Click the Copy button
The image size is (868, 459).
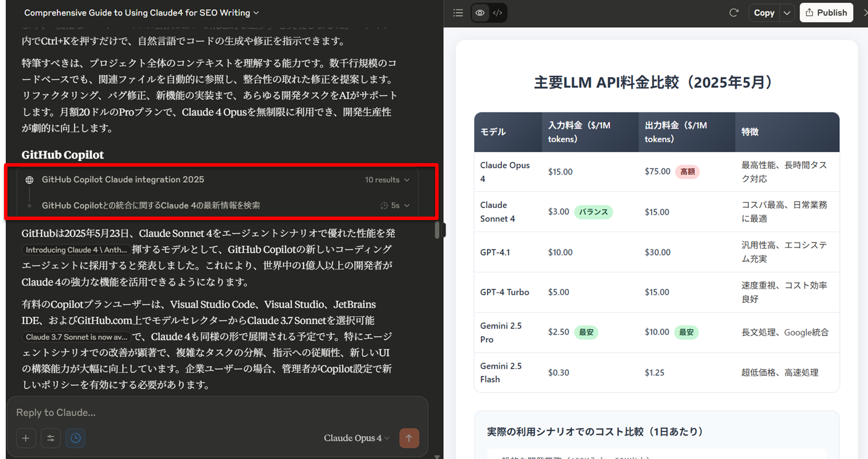tap(764, 13)
